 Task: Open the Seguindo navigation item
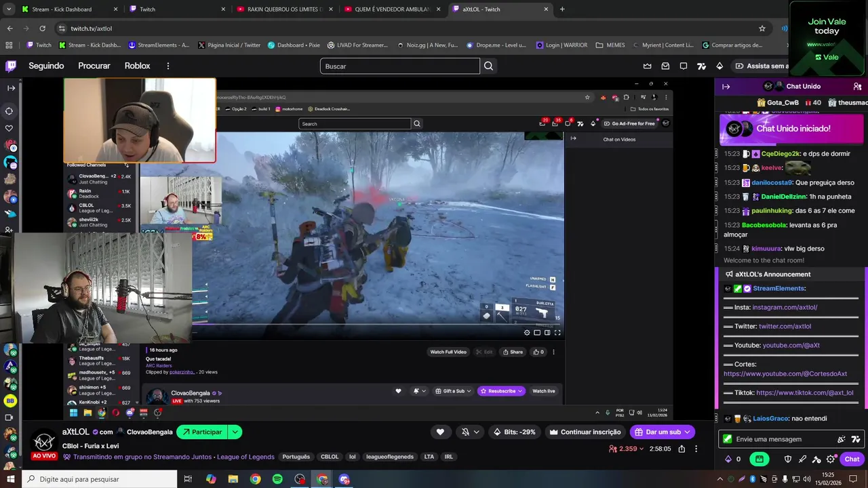pos(46,66)
